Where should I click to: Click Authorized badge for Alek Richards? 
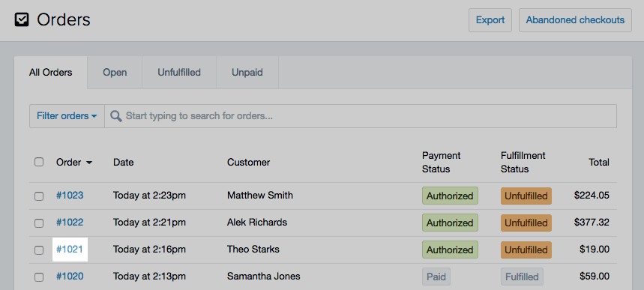coord(450,223)
